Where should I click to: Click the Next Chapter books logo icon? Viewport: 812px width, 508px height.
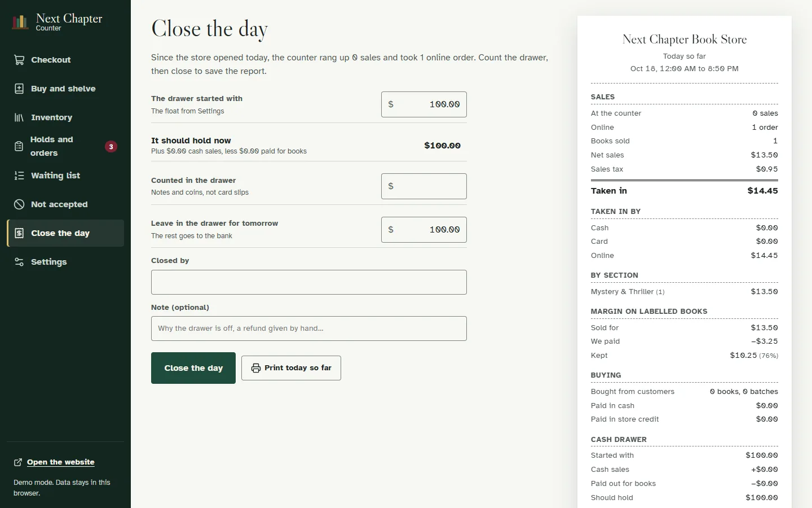[20, 22]
